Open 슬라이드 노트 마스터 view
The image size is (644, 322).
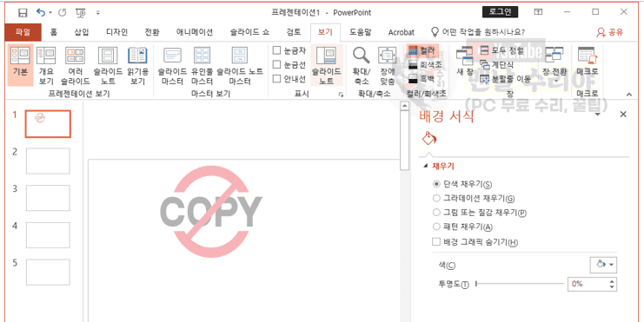pos(240,65)
